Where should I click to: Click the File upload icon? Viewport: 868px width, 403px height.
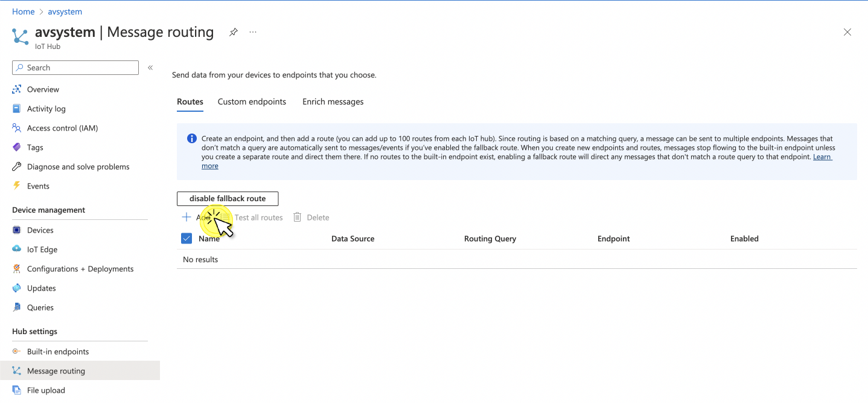17,390
